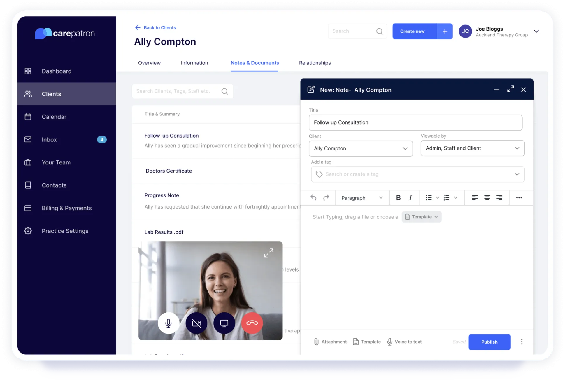Click the Voice to text microphone
This screenshot has width=565, height=392.
404,342
